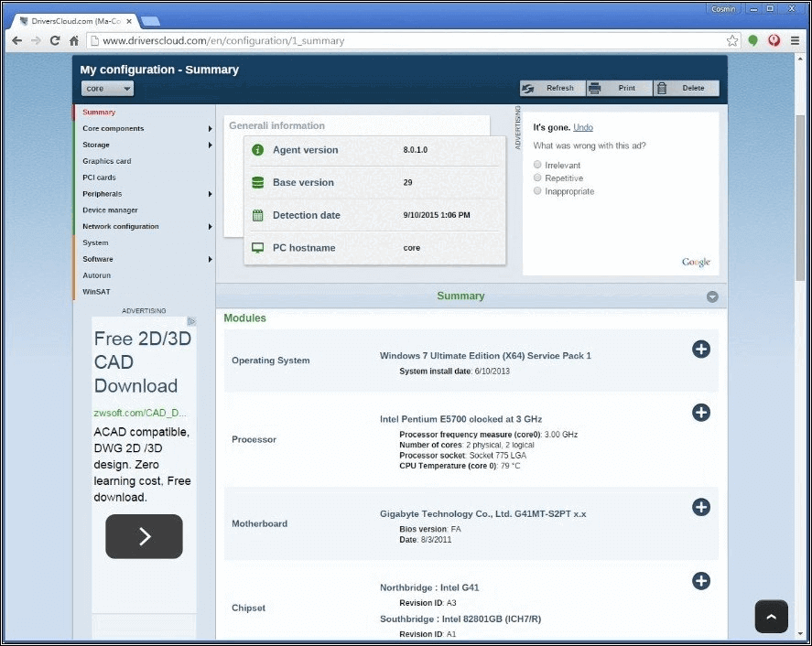Open the PCI cards sidebar item
The image size is (812, 646).
[99, 178]
